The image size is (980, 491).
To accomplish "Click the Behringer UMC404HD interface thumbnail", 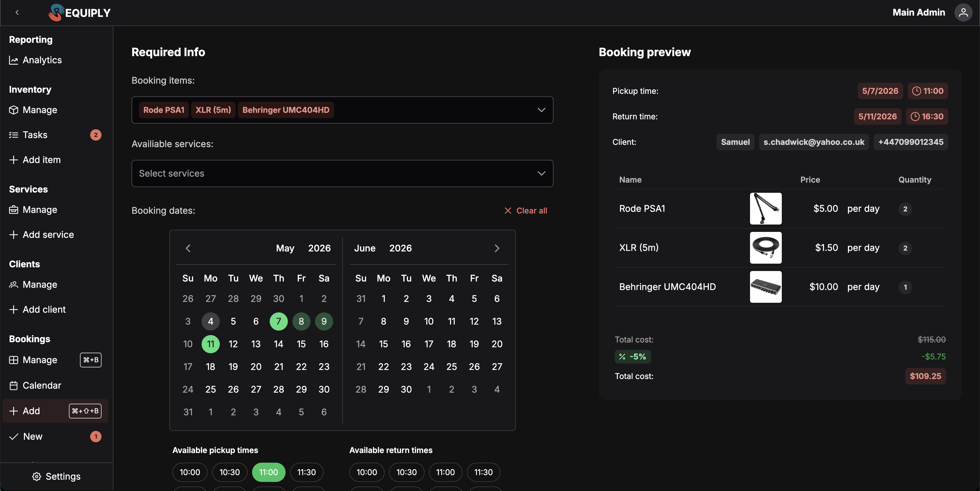I will [766, 287].
